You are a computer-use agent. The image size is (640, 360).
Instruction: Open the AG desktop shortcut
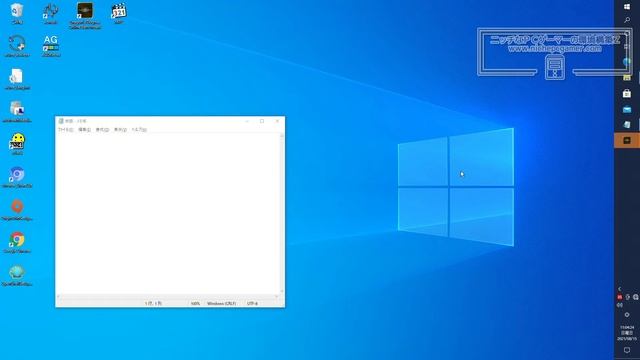click(51, 45)
